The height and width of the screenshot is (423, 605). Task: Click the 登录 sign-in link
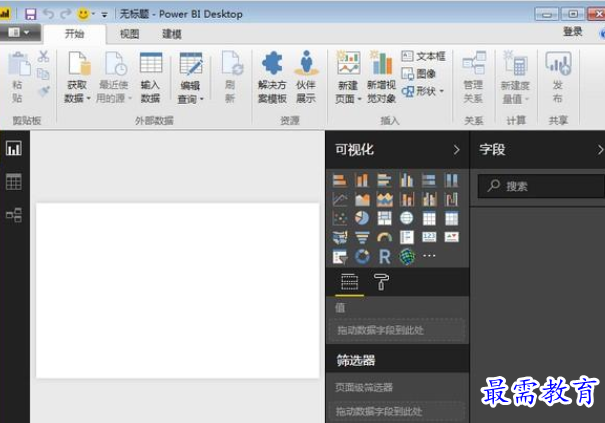[573, 32]
